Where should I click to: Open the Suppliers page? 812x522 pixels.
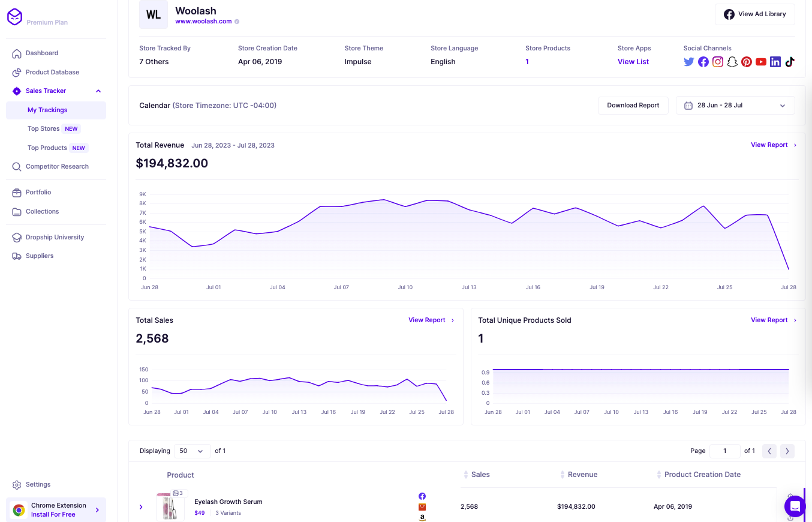(38, 256)
